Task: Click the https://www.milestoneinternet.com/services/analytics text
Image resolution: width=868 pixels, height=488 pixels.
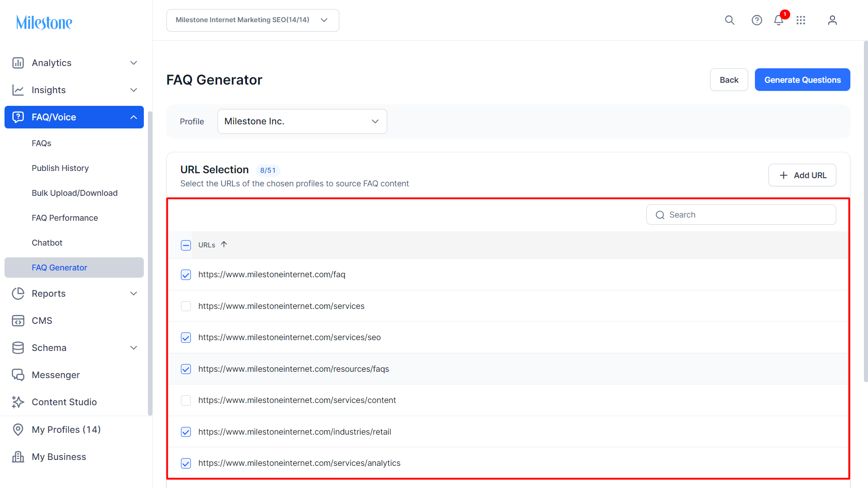Action: (x=299, y=463)
